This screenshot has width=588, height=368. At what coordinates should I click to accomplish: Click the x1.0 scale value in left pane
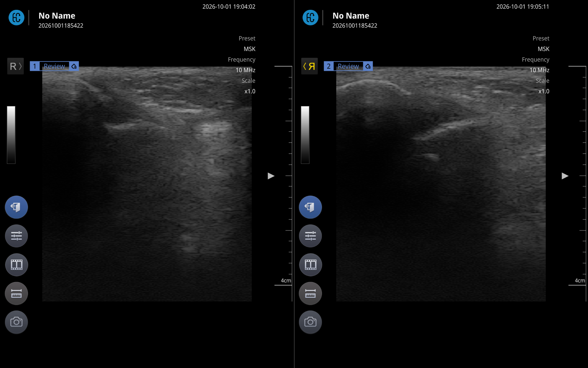[250, 91]
